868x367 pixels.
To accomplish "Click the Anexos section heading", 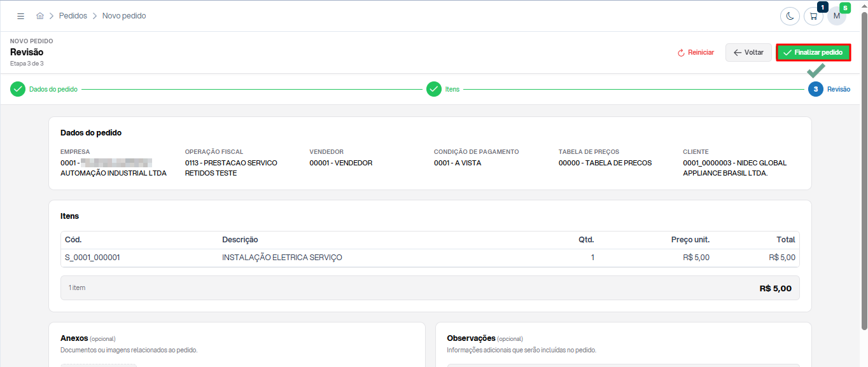I will point(74,338).
